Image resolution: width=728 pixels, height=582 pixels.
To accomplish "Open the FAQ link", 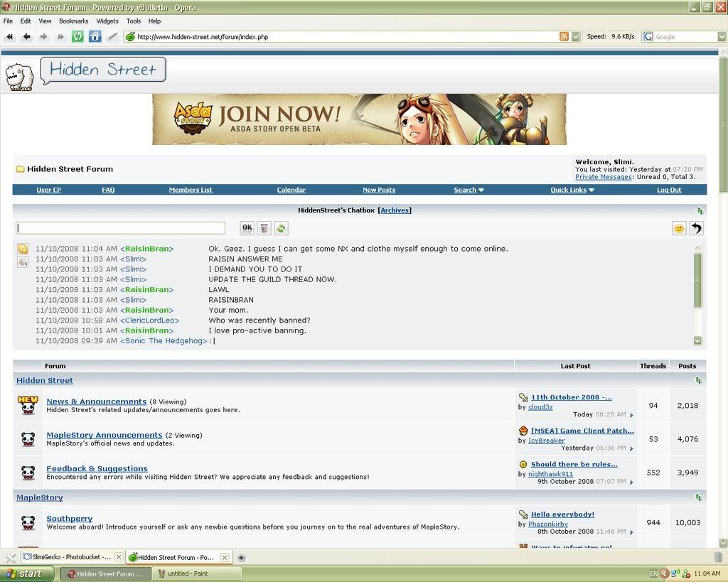I will click(108, 190).
